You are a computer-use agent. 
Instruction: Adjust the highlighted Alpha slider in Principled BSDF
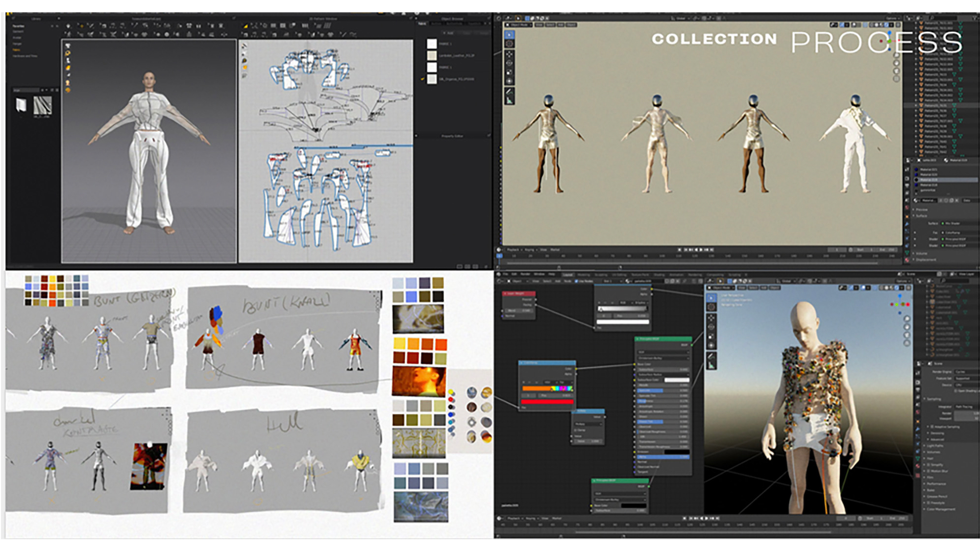pos(663,456)
